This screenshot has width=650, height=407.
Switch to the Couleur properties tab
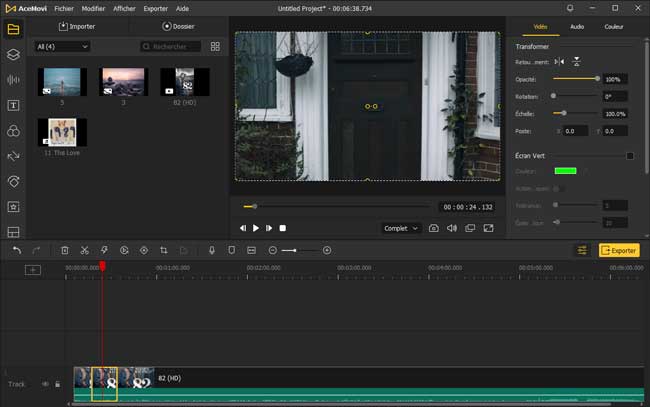(614, 27)
